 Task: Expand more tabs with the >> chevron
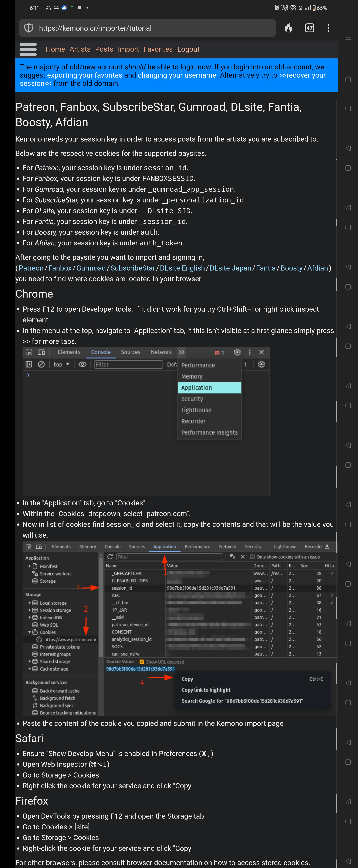tap(182, 352)
